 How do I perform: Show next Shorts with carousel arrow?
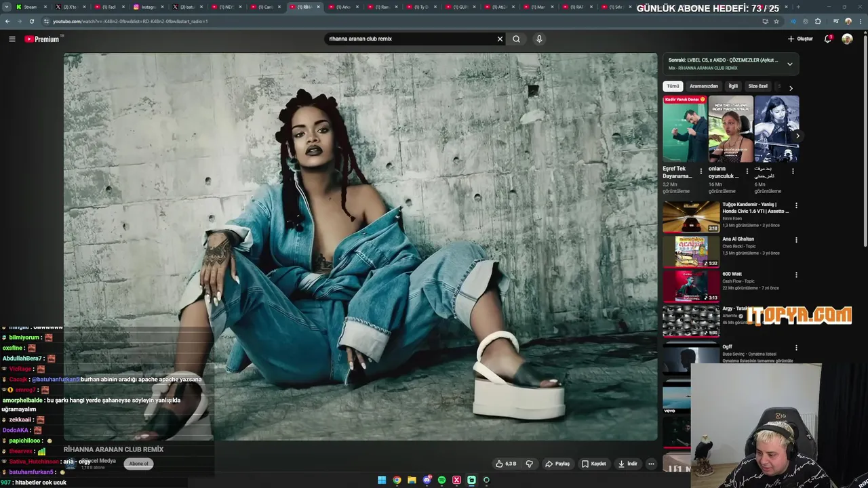point(797,136)
